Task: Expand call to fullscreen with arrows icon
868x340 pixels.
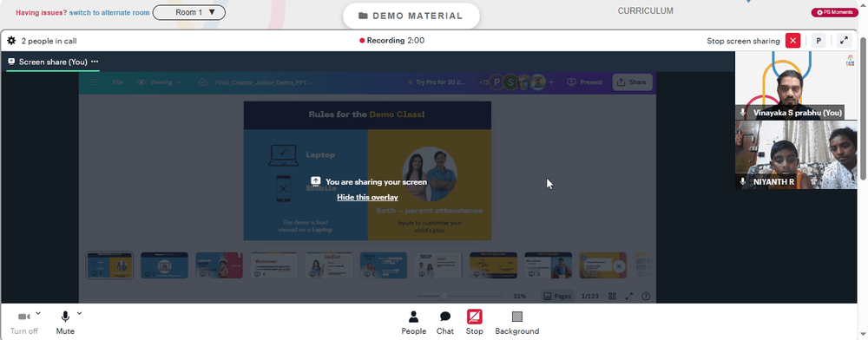Action: [844, 41]
